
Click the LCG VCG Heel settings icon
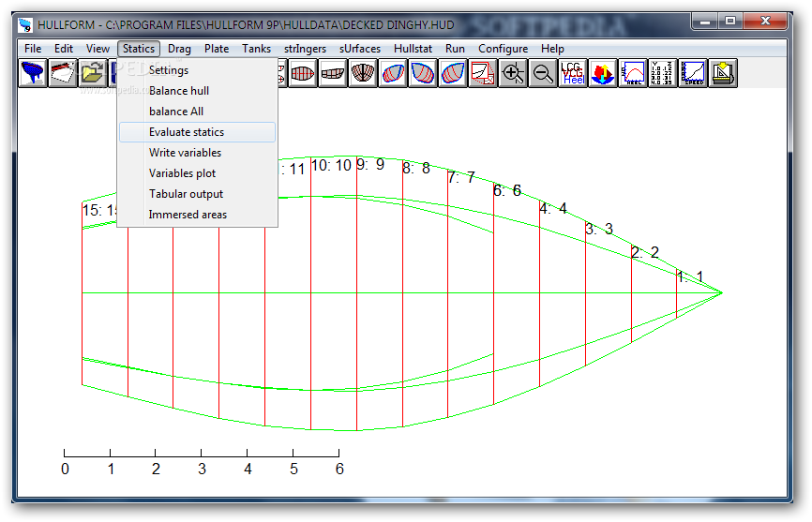573,73
